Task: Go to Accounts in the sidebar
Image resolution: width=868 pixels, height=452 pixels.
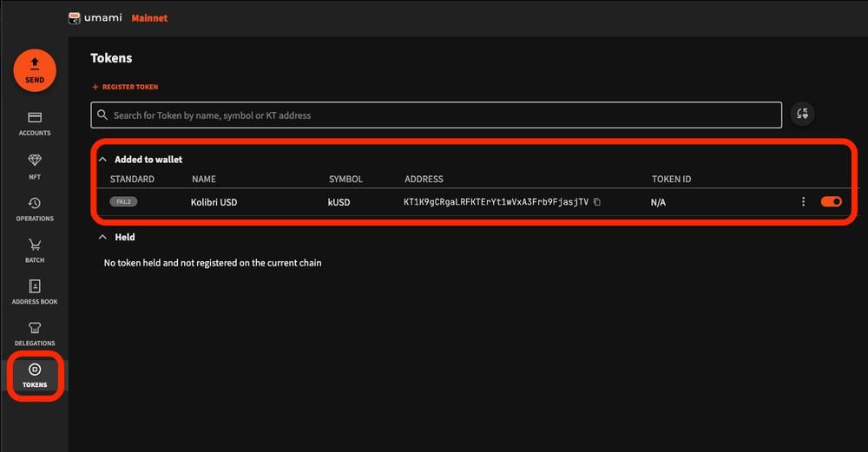Action: [35, 124]
